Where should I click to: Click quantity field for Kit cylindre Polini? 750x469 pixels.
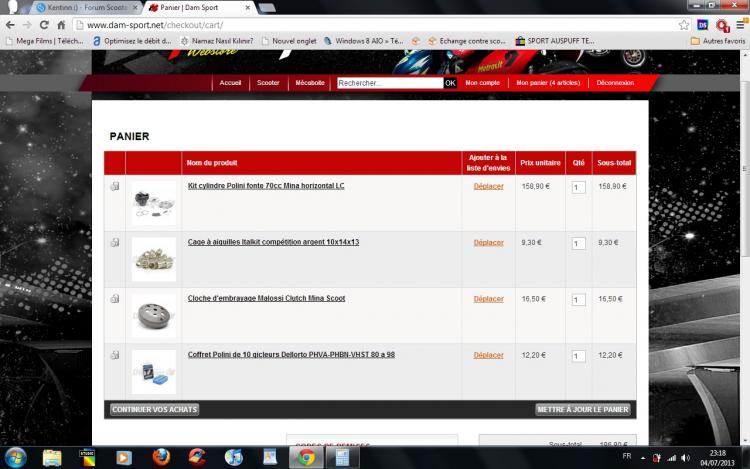coord(578,187)
